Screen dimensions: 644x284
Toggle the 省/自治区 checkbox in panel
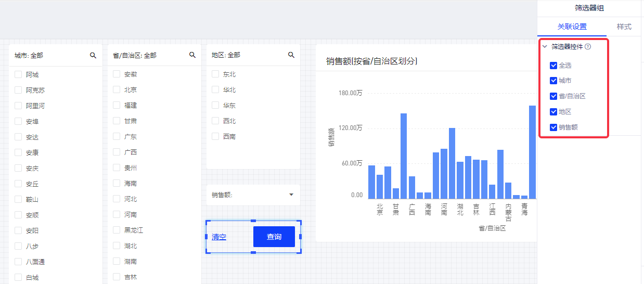(x=553, y=96)
